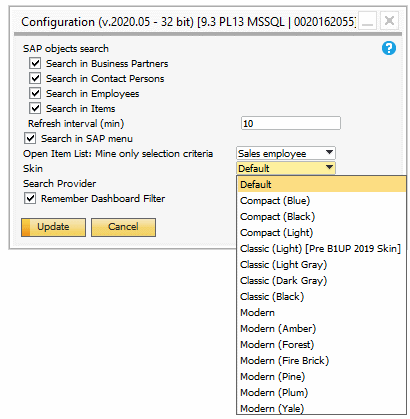The image size is (410, 419).
Task: Select Compact (Blue) skin option
Action: (x=321, y=201)
